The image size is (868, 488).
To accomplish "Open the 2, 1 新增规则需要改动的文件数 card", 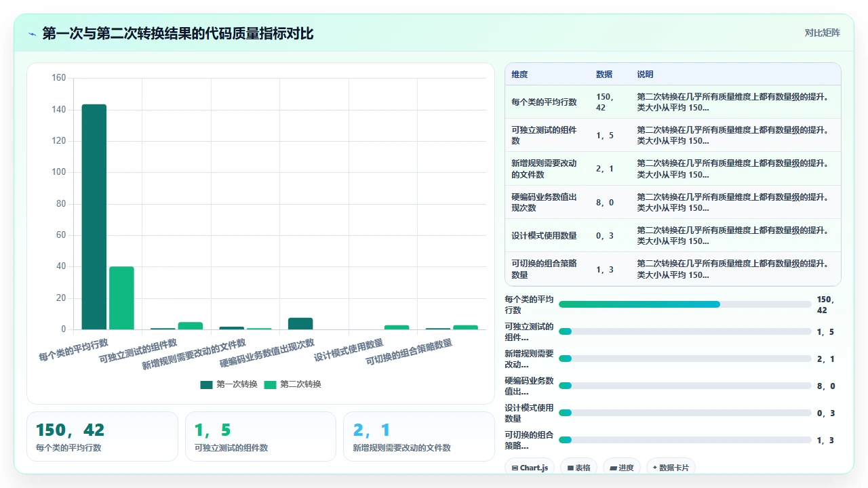I will (419, 436).
